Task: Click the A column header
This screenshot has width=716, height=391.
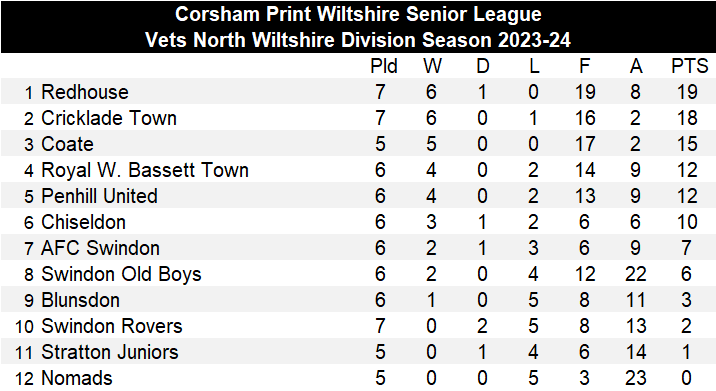Action: [636, 66]
